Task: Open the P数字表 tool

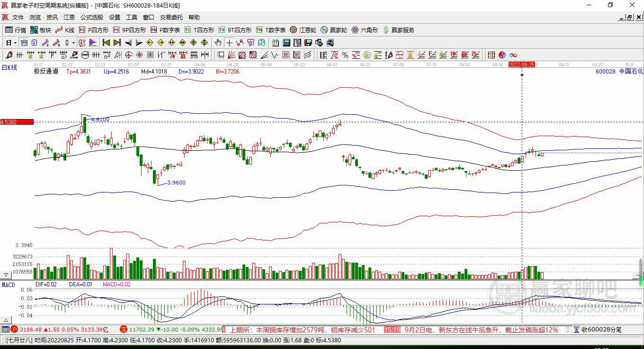Action: pyautogui.click(x=165, y=30)
